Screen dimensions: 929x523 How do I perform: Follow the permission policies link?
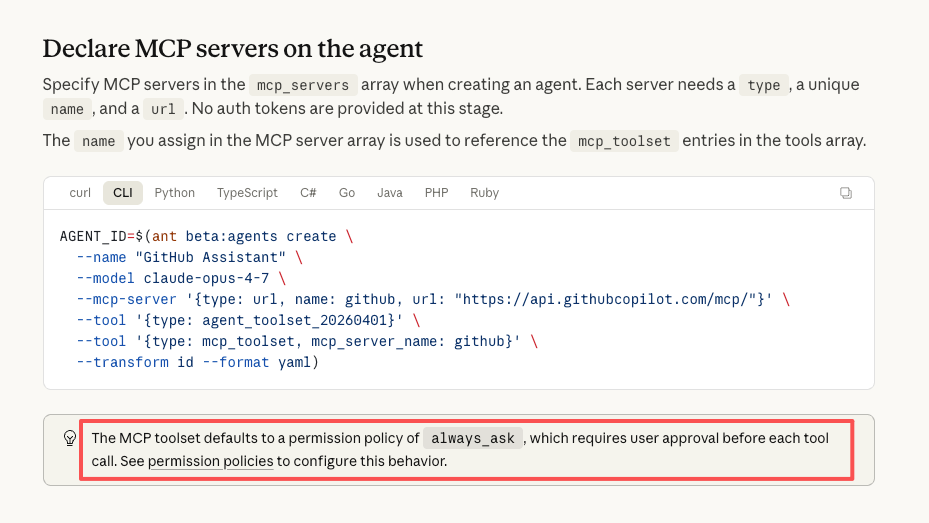point(210,461)
